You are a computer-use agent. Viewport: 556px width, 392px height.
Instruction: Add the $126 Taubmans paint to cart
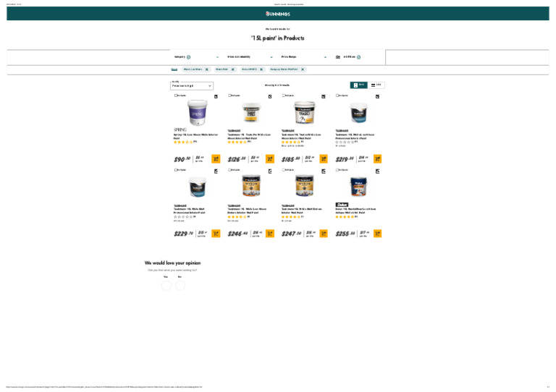(270, 159)
